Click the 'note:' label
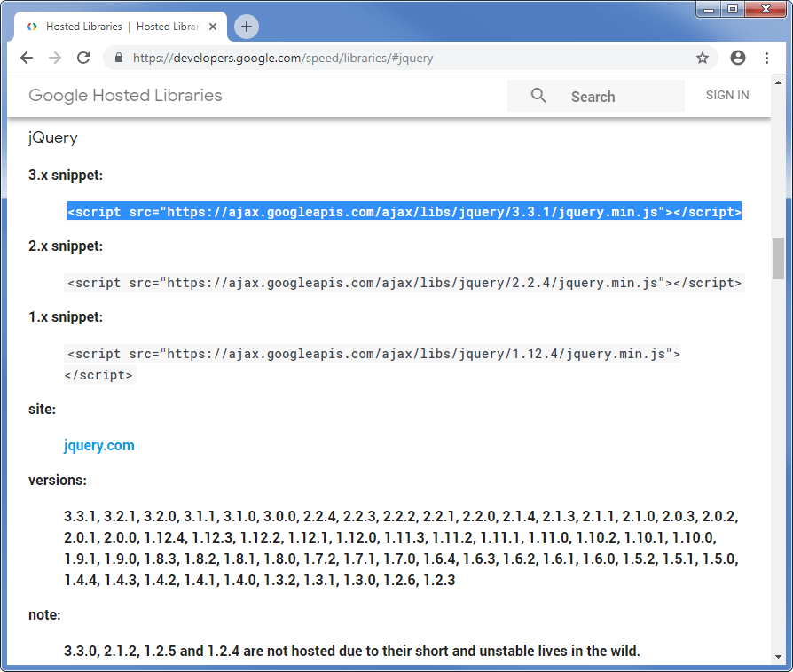Viewport: 793px width, 672px height. pyautogui.click(x=44, y=615)
